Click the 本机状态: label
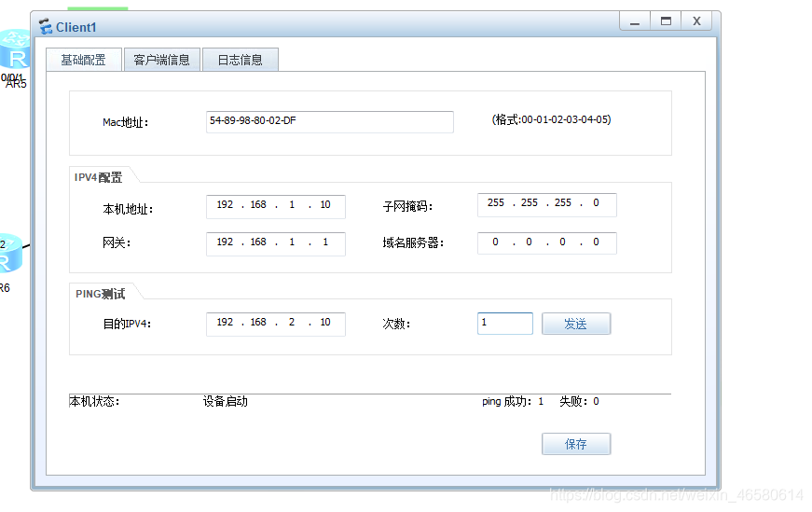This screenshot has height=512, width=812. 94,402
